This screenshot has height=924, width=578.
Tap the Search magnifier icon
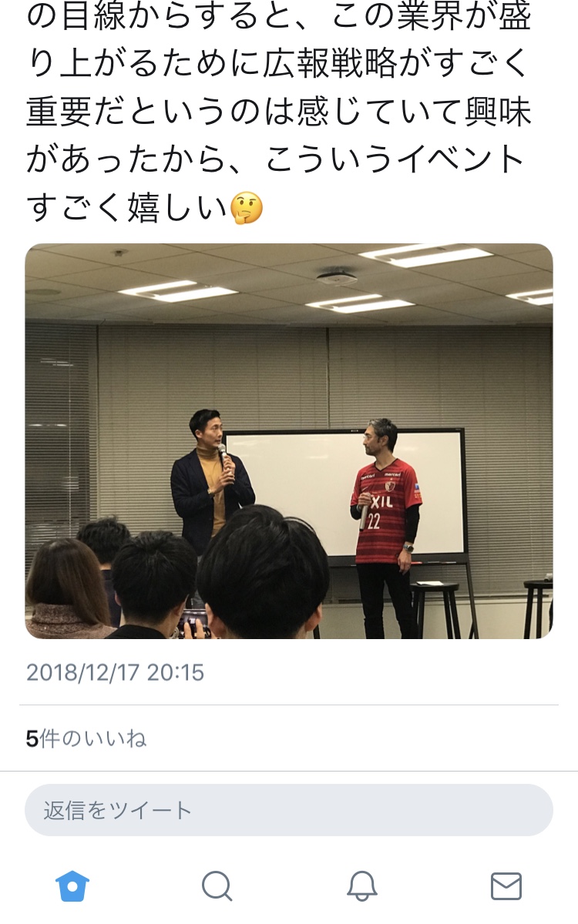217,886
